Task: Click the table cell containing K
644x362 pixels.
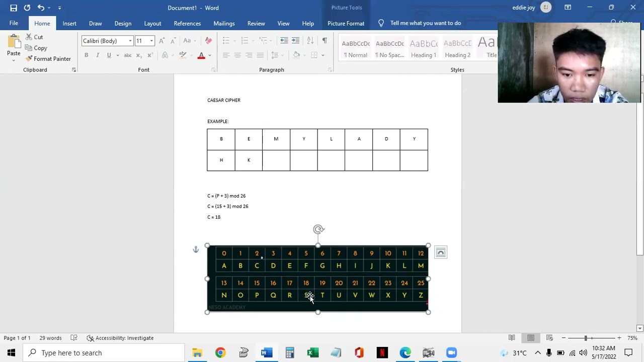Action: 249,160
